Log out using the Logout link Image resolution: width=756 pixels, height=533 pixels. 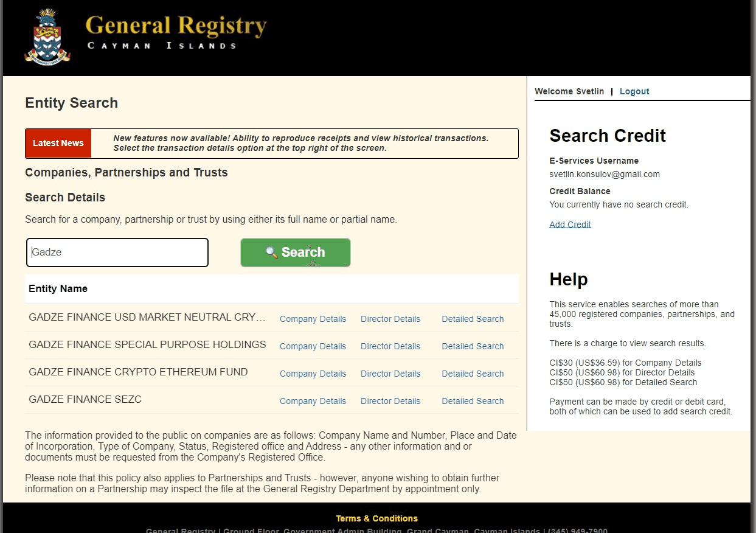point(634,91)
